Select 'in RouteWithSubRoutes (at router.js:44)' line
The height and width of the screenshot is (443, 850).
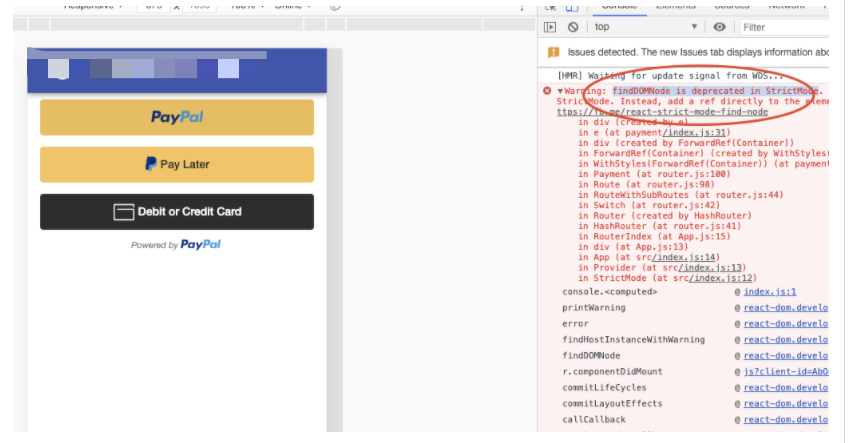[x=680, y=195]
